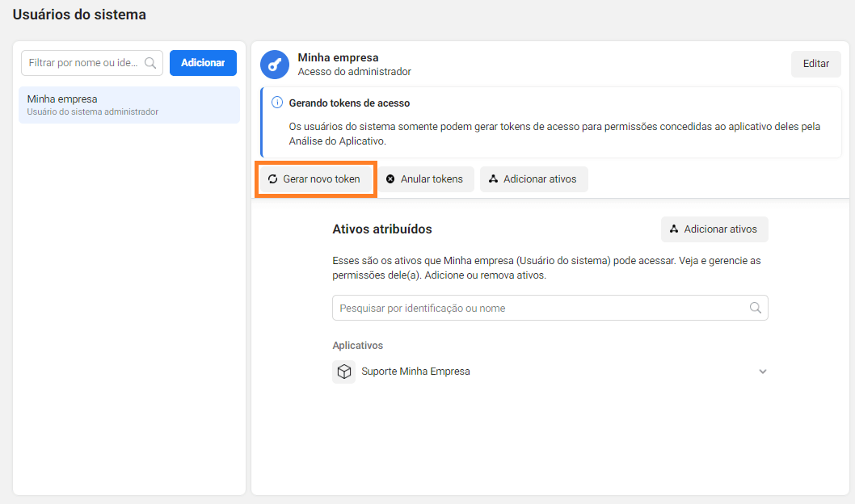Click the assets icon in the token toolbar

coord(493,179)
